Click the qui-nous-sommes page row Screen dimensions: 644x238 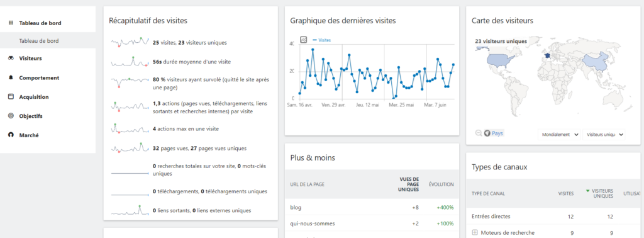[372, 224]
